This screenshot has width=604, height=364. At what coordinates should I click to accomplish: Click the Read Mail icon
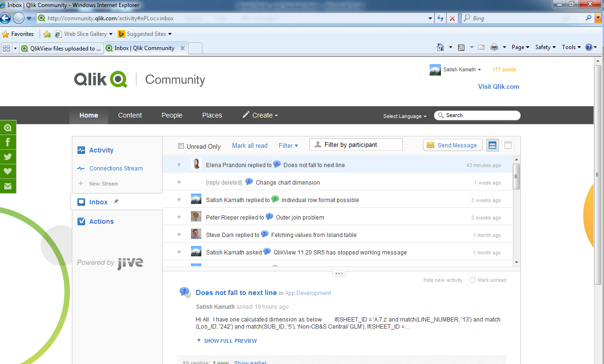pyautogui.click(x=481, y=47)
